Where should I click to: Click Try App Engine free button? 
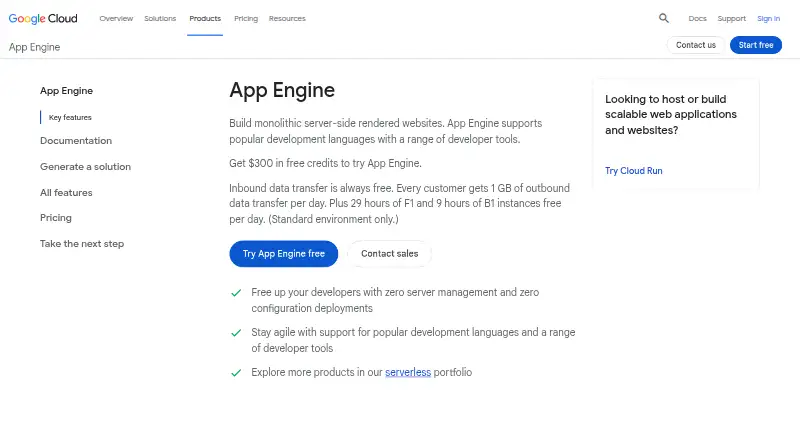coord(284,254)
